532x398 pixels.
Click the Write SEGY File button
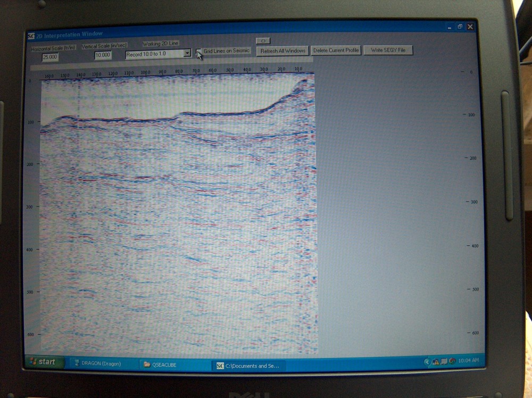(x=388, y=50)
